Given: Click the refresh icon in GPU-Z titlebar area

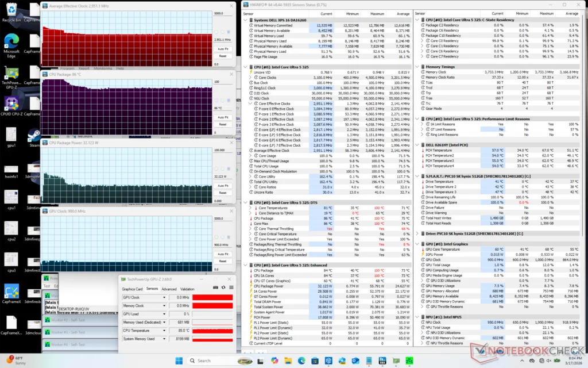Looking at the screenshot, I should [x=223, y=287].
